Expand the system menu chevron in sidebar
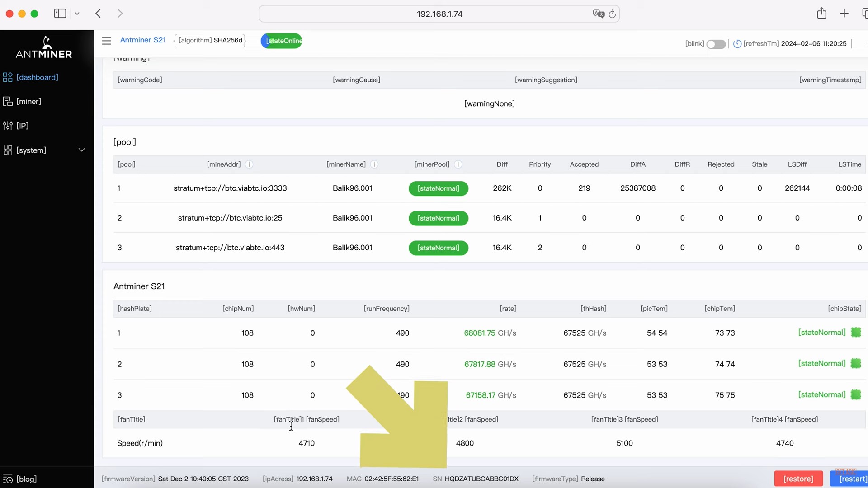The image size is (868, 488). (x=82, y=150)
